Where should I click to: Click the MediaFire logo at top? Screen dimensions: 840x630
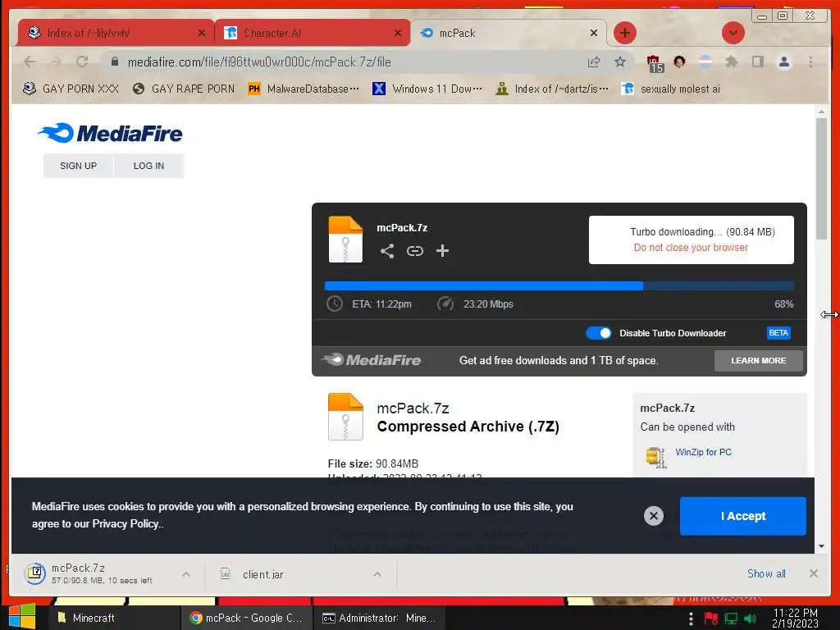111,134
